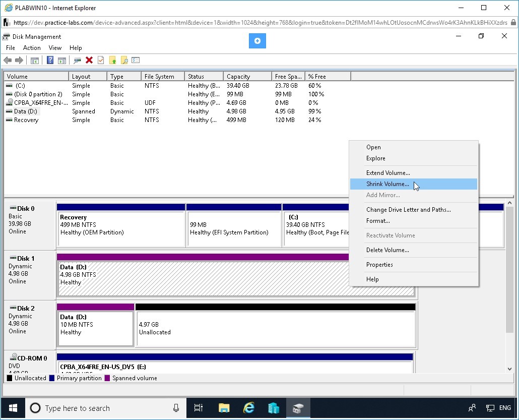The width and height of the screenshot is (519, 420).
Task: Click the Disk 0 label panel
Action: tap(30, 225)
